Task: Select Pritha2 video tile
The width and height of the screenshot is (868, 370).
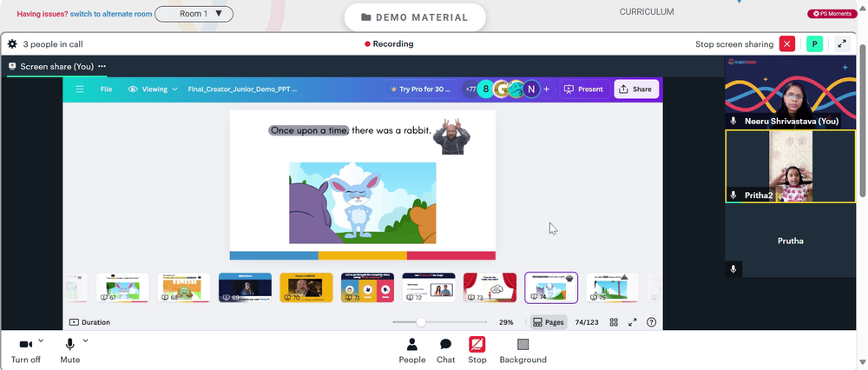Action: [790, 166]
